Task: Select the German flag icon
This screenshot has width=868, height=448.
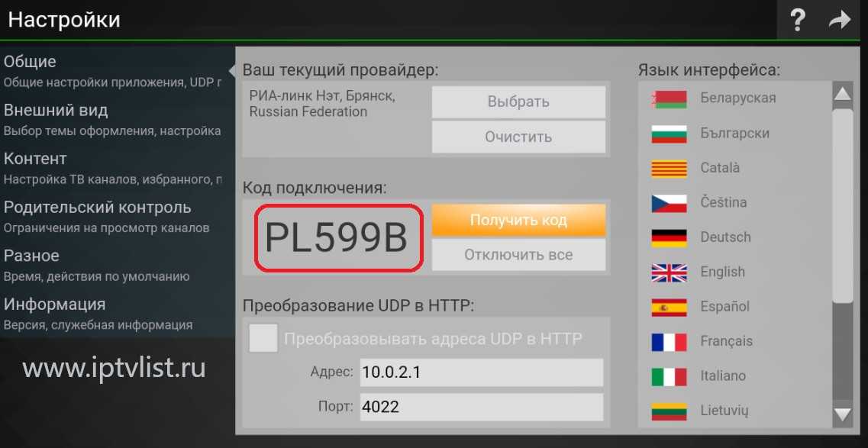Action: click(669, 238)
